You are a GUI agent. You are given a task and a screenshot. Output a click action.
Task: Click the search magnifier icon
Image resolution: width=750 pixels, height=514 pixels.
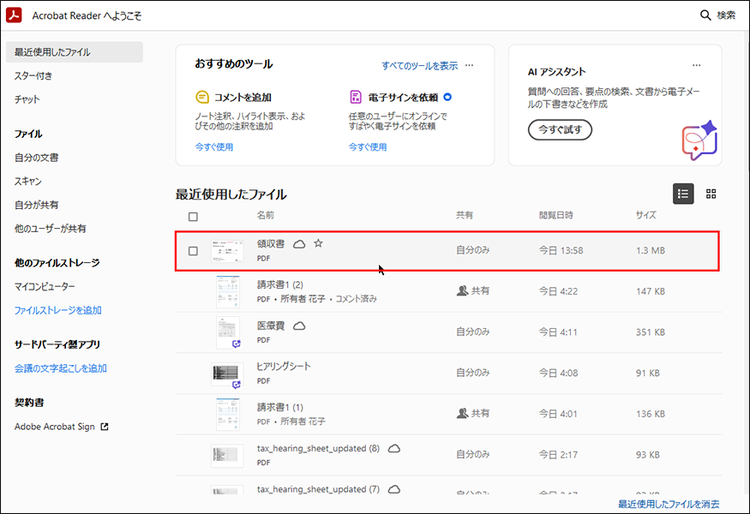point(704,16)
